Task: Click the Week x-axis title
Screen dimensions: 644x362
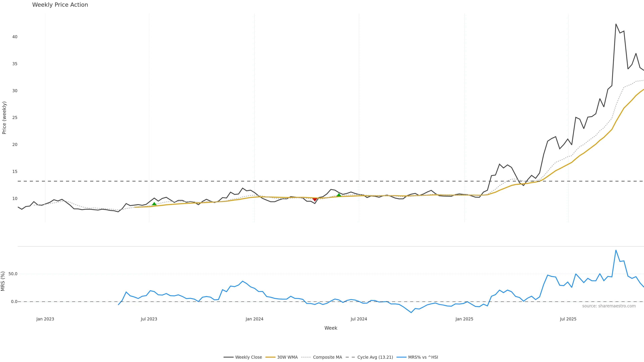Action: [x=331, y=328]
